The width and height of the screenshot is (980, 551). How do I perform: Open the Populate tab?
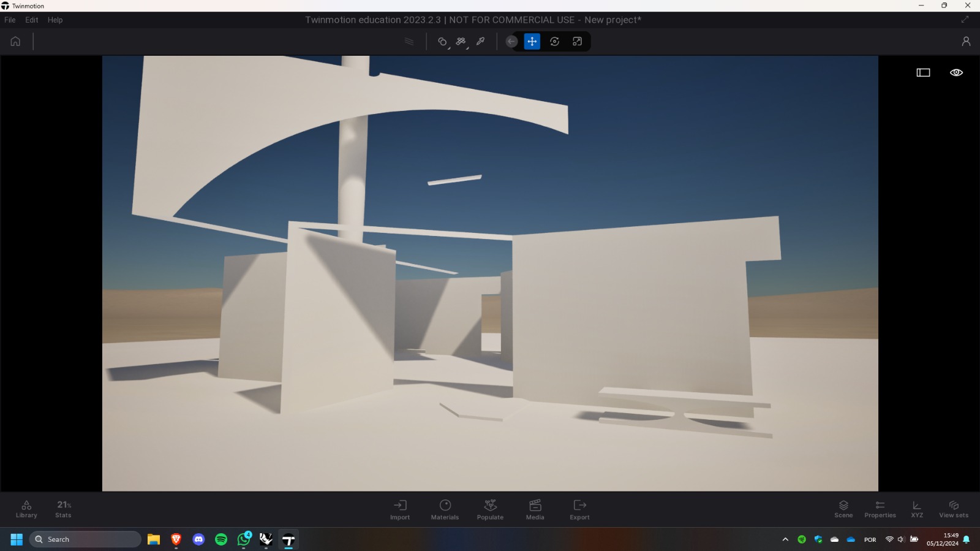pos(490,509)
